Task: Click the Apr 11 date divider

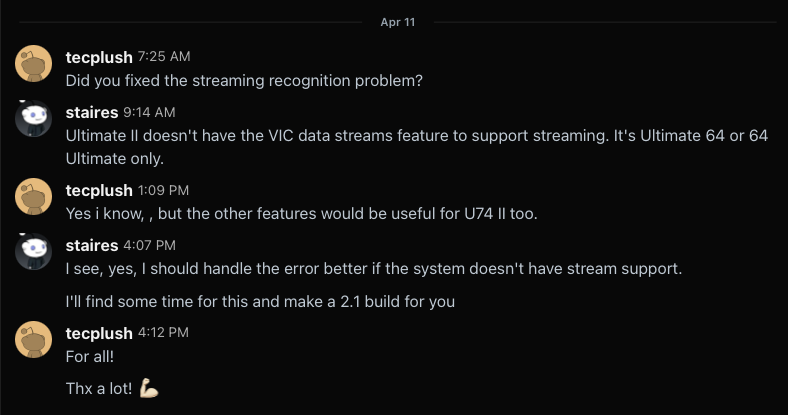Action: pos(398,22)
